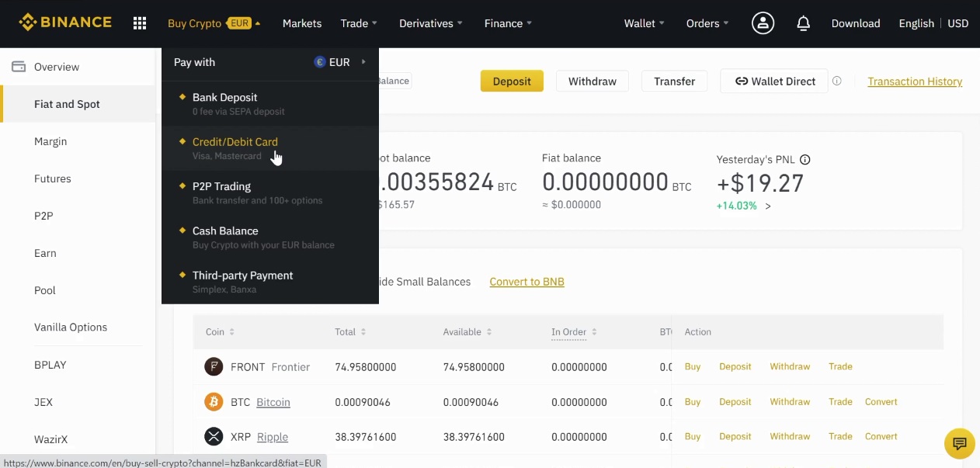Click the Overview wallet icon

[19, 67]
